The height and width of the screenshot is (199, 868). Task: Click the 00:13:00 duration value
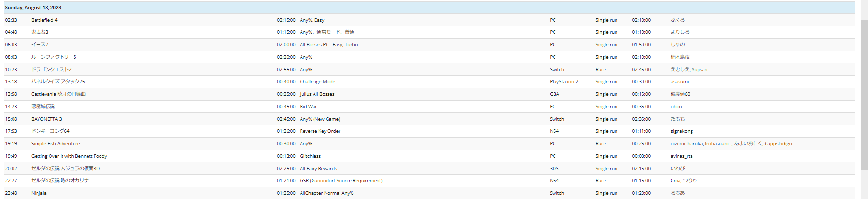tap(286, 156)
